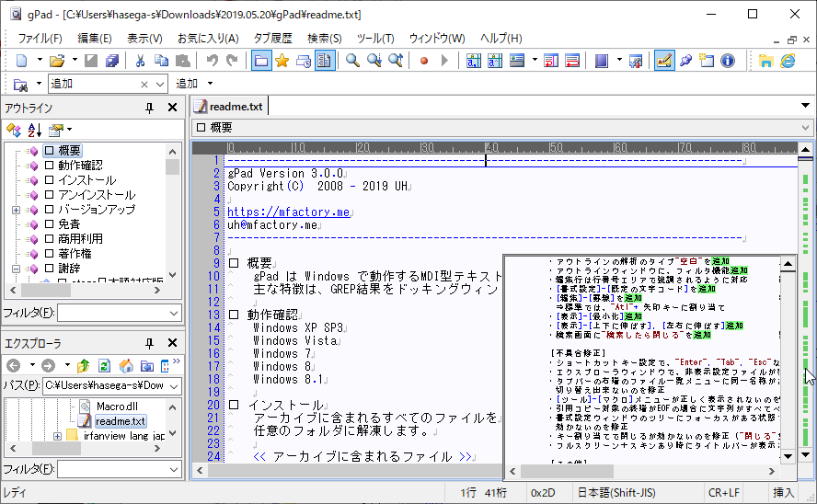Click the folder binoculars grep icon

point(20,84)
